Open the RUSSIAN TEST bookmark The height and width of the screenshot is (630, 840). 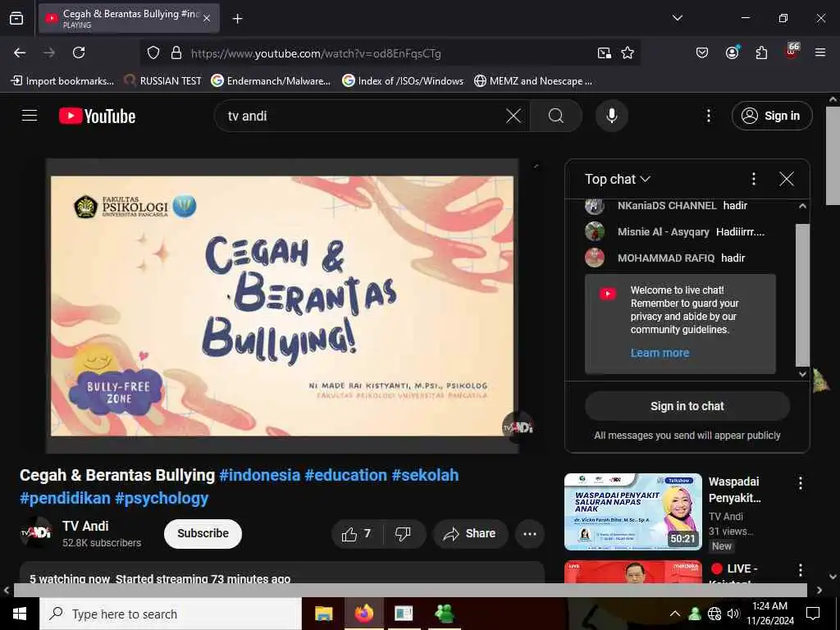pyautogui.click(x=163, y=81)
